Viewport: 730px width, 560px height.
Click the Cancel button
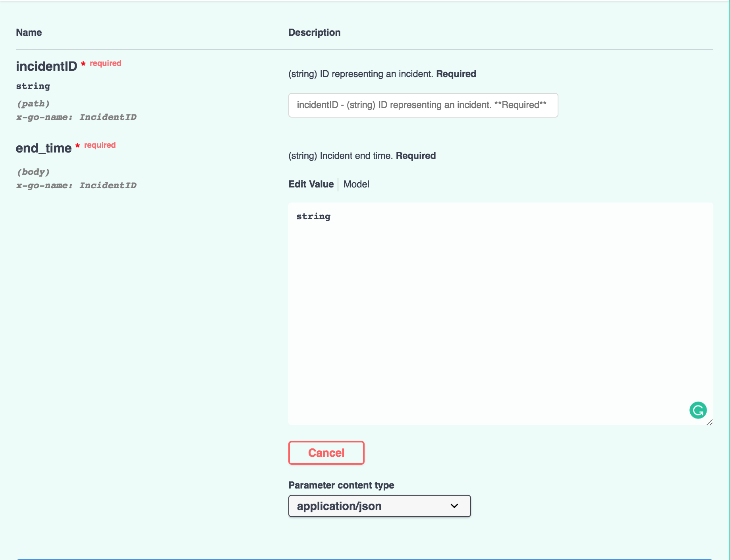326,453
